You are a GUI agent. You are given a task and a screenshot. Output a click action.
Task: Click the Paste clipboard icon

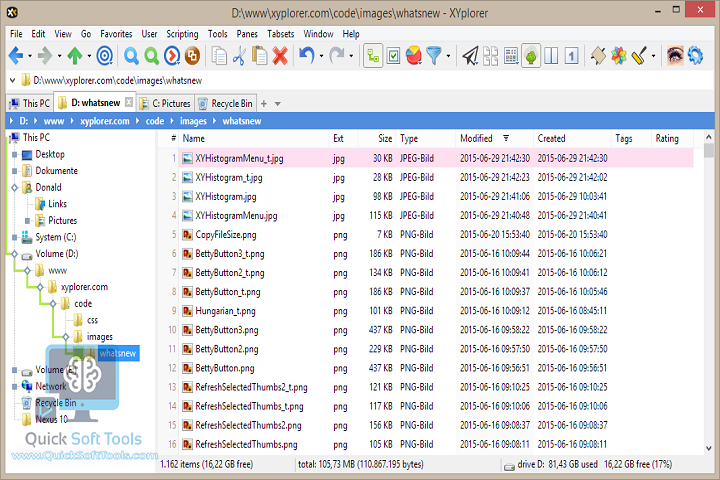pos(259,56)
